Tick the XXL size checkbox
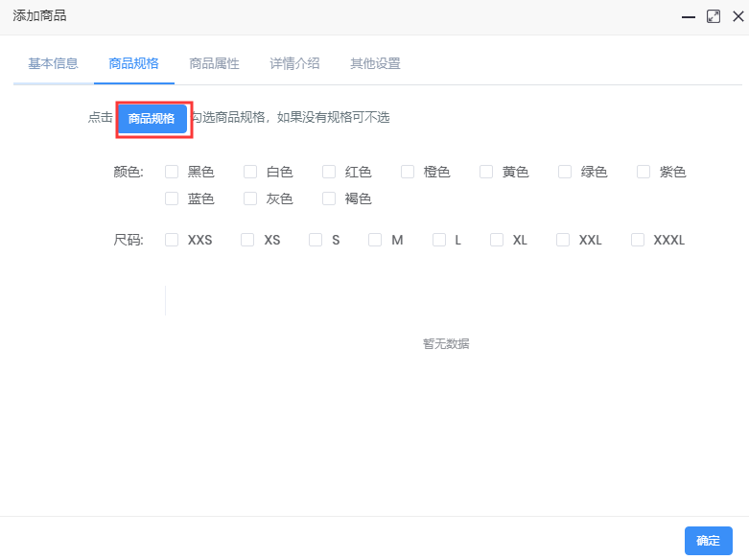 pyautogui.click(x=563, y=240)
